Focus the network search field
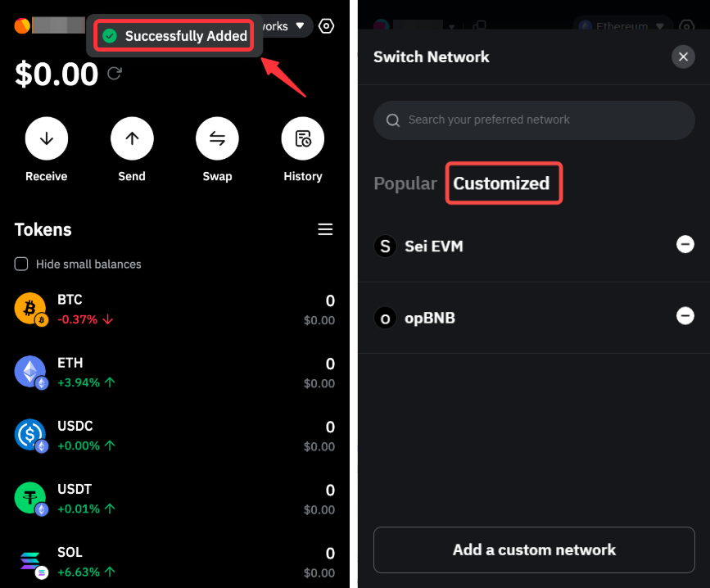 (x=534, y=120)
